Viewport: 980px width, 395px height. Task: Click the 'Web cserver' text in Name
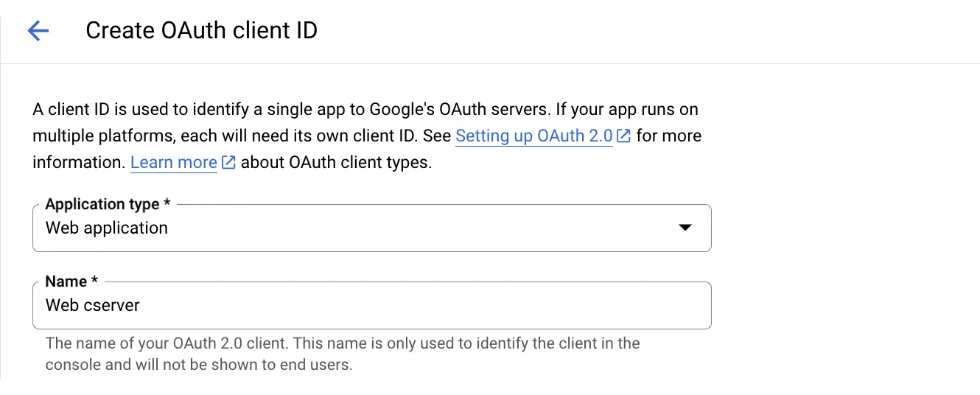click(93, 305)
